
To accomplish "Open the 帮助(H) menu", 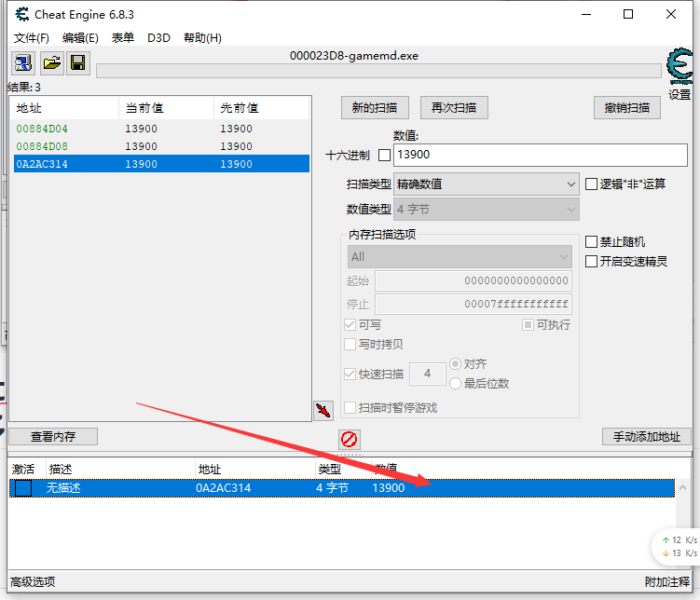I will point(202,38).
